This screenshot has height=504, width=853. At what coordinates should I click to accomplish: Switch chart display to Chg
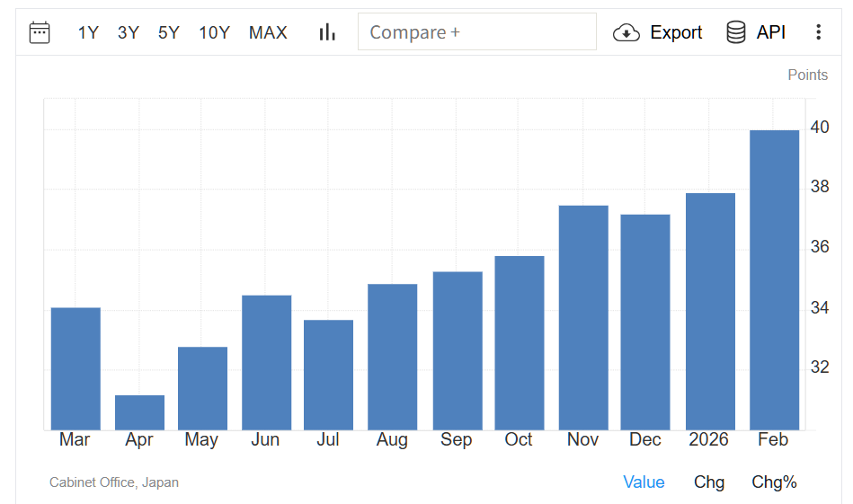(x=708, y=482)
